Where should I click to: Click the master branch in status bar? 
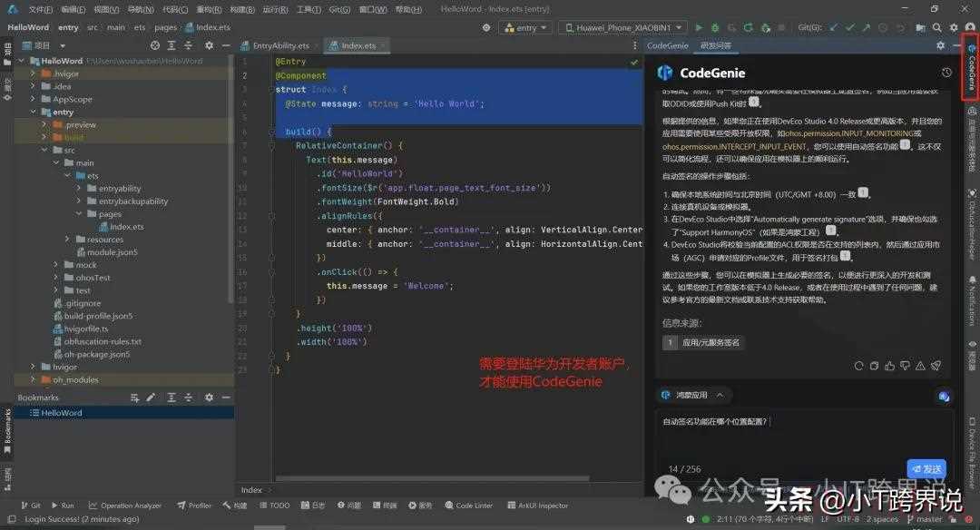[925, 519]
